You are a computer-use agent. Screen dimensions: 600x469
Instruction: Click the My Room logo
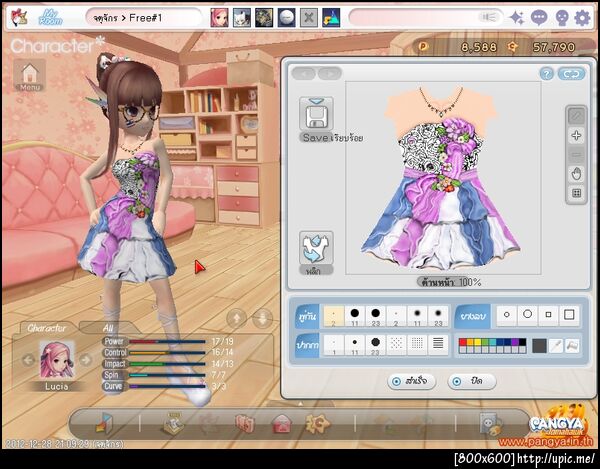tap(50, 18)
